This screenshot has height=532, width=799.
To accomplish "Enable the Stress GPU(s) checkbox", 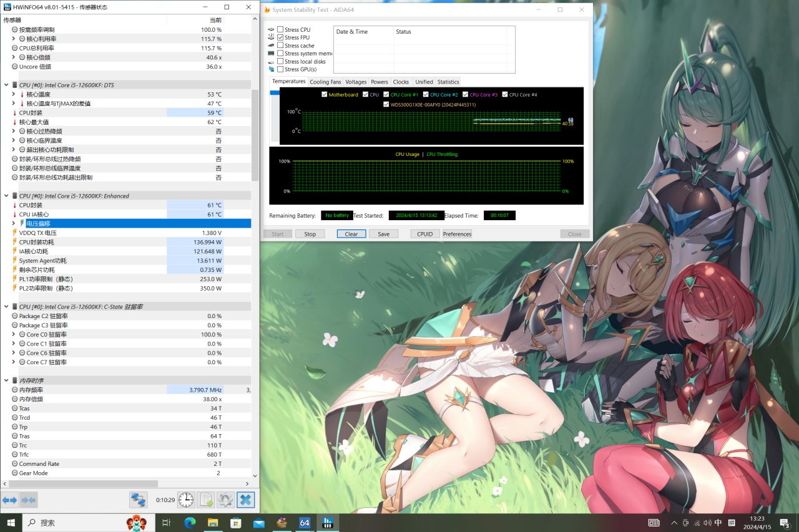I will point(280,69).
